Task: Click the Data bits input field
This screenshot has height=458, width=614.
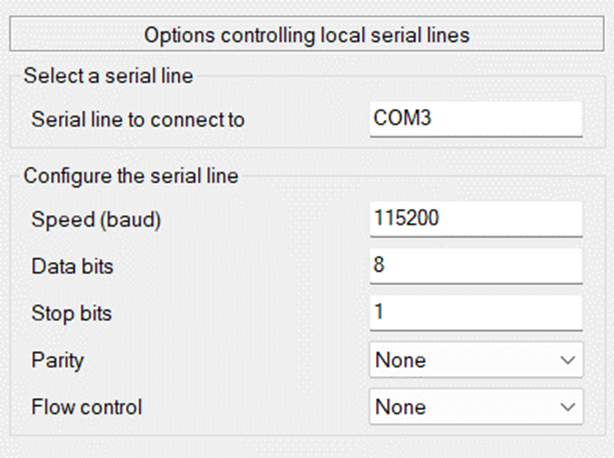Action: [476, 266]
